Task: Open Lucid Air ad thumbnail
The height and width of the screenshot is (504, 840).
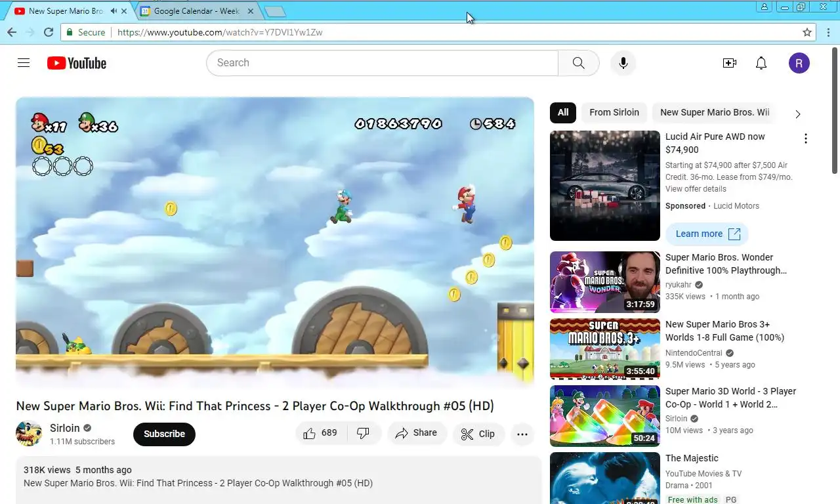Action: 605,186
